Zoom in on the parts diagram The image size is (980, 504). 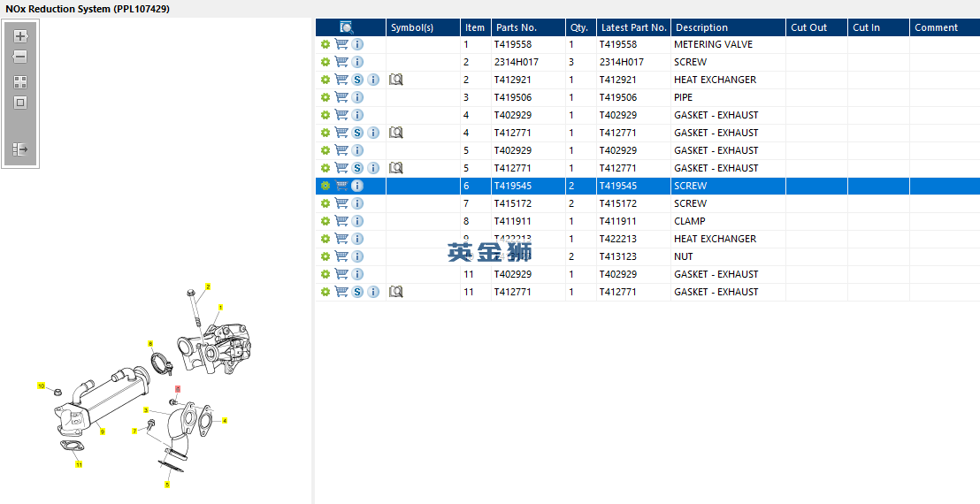[20, 36]
